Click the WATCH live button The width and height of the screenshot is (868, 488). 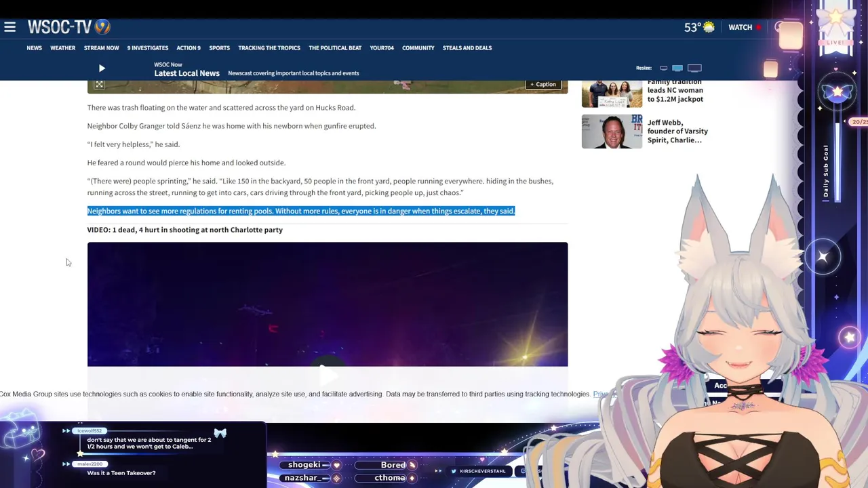click(x=745, y=27)
